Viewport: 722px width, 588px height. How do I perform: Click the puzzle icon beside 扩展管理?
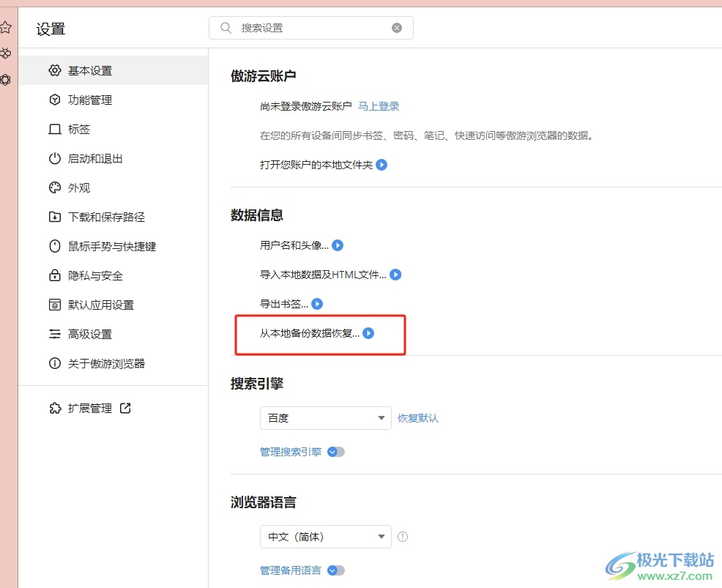[x=55, y=409]
